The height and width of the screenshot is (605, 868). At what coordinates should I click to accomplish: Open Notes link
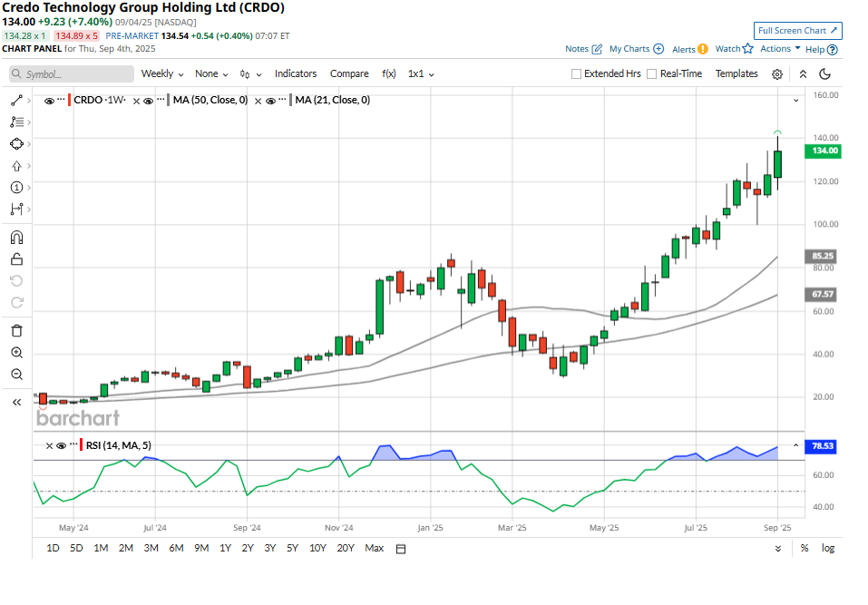[583, 49]
